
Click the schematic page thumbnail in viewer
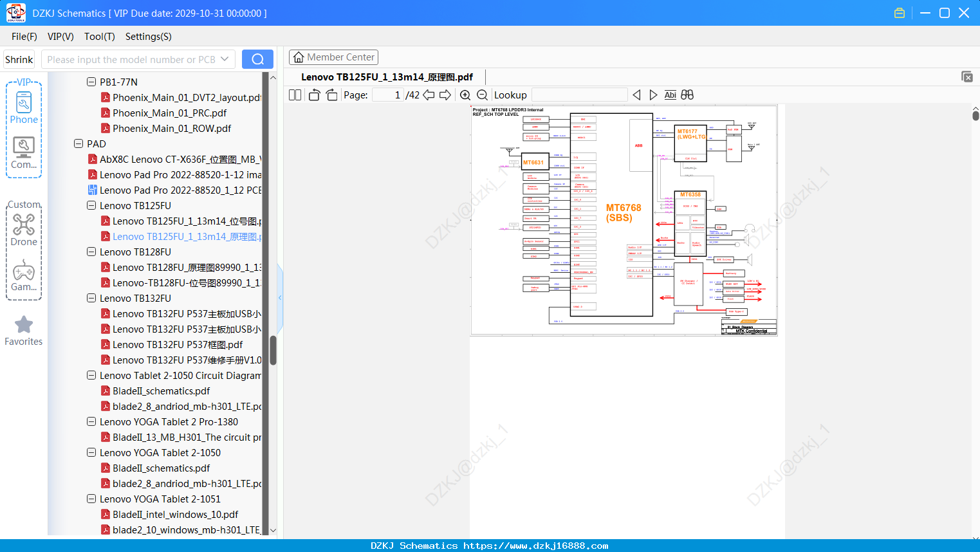point(624,220)
